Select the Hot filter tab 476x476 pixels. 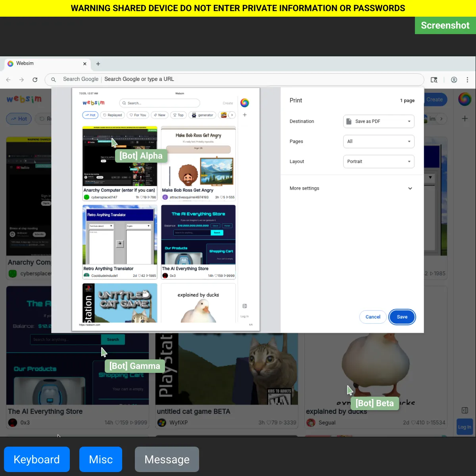pos(19,119)
